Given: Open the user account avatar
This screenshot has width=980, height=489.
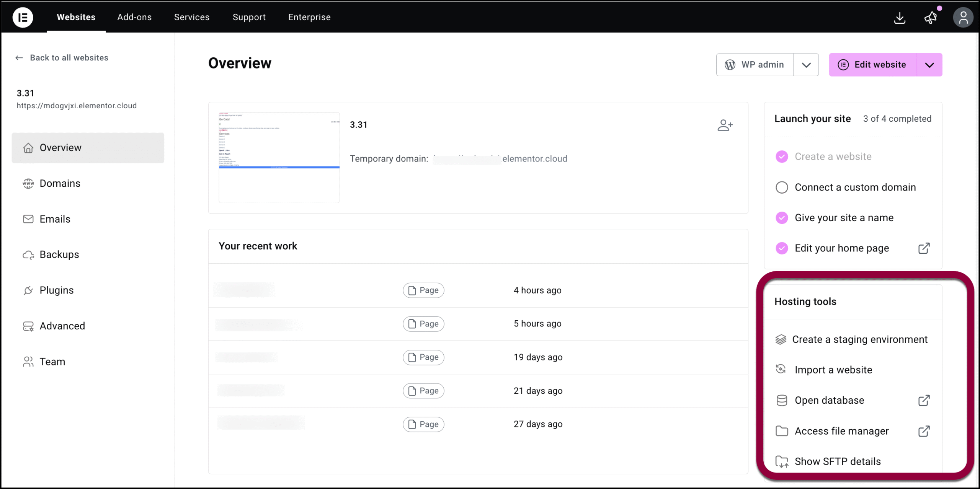Looking at the screenshot, I should coord(963,18).
